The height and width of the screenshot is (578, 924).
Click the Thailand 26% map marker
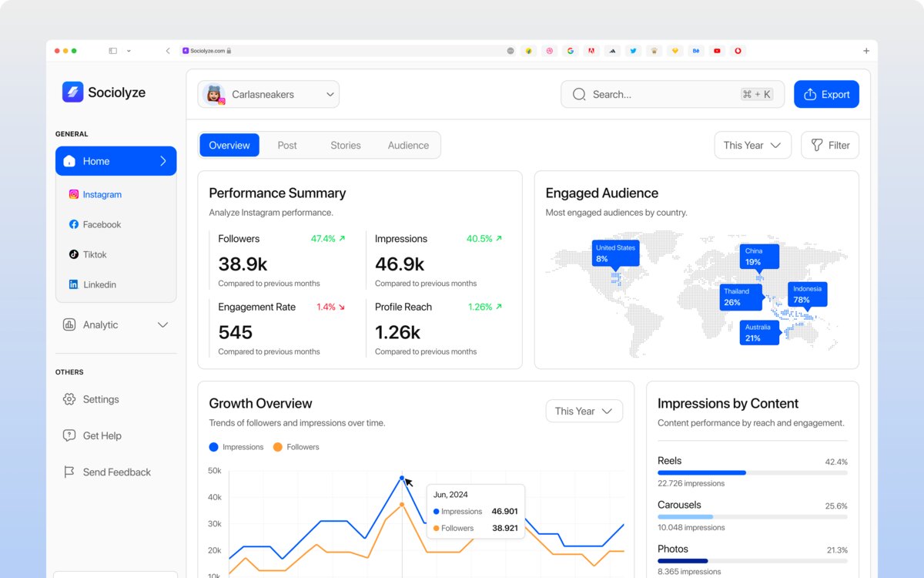click(742, 297)
